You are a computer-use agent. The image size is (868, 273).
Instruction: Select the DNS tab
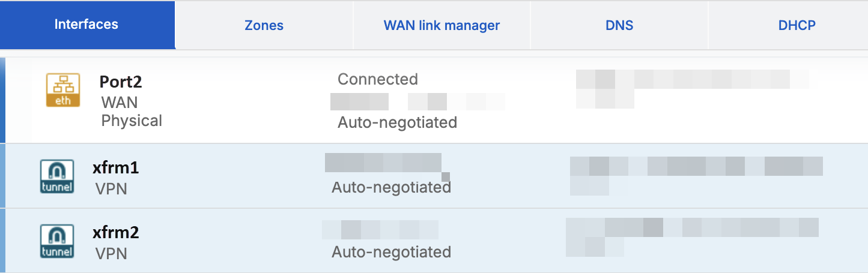(619, 25)
